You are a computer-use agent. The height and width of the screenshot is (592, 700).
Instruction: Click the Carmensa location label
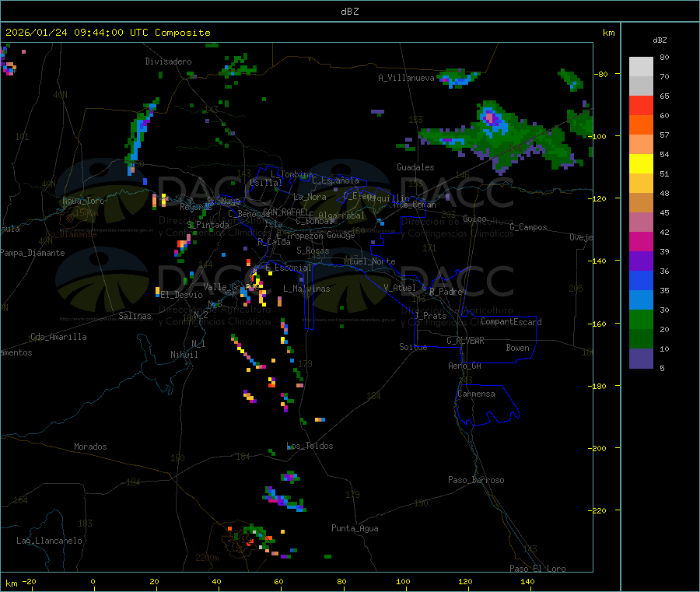tap(476, 394)
